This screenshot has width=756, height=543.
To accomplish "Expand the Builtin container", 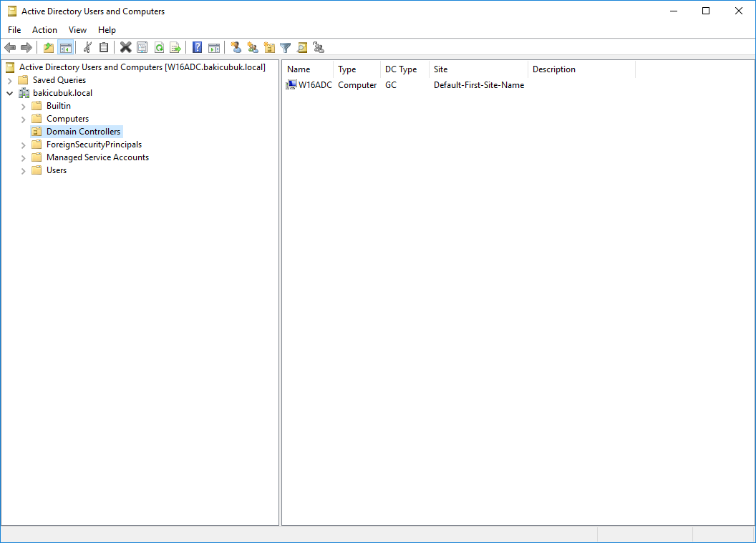I will (23, 106).
